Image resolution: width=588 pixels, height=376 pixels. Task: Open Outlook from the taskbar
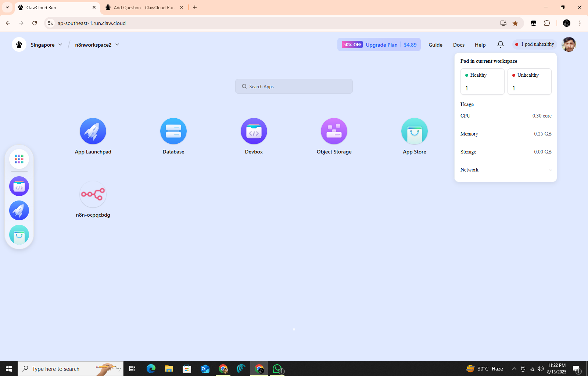click(x=205, y=369)
